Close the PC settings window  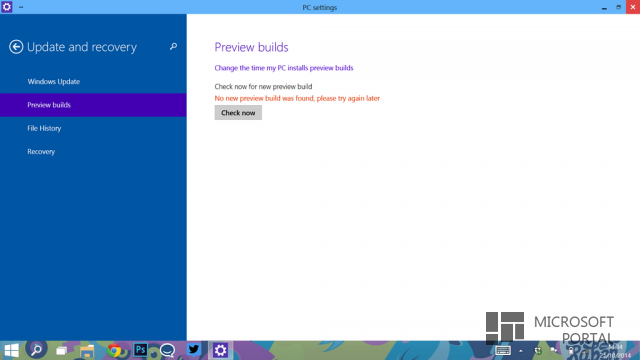pos(633,7)
